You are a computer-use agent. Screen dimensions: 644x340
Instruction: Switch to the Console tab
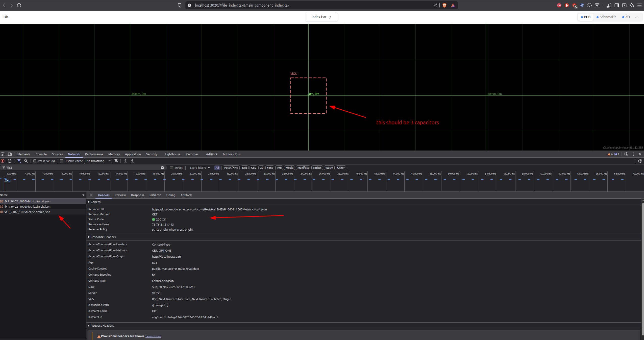(x=41, y=154)
